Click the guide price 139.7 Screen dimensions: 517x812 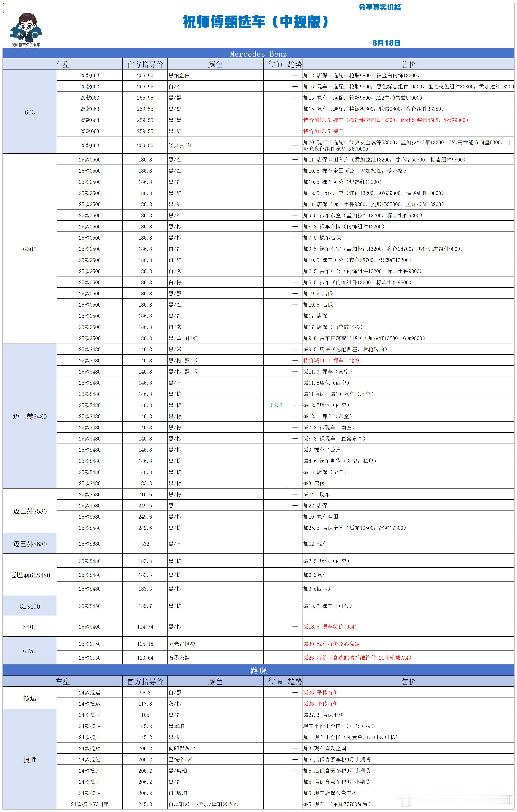[145, 606]
